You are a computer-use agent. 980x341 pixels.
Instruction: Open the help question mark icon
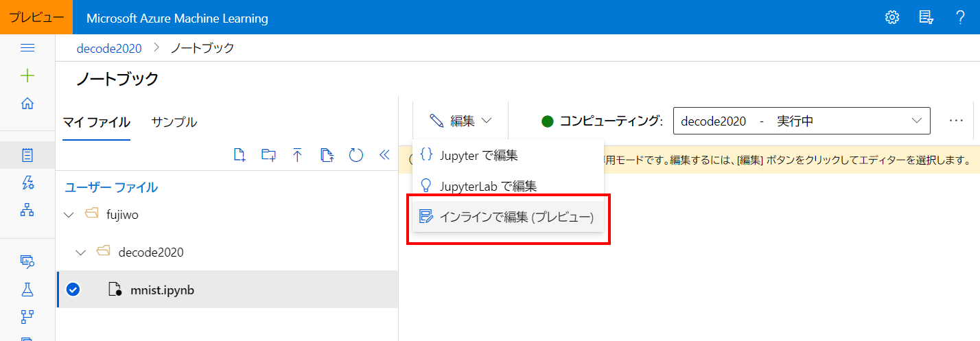[961, 18]
